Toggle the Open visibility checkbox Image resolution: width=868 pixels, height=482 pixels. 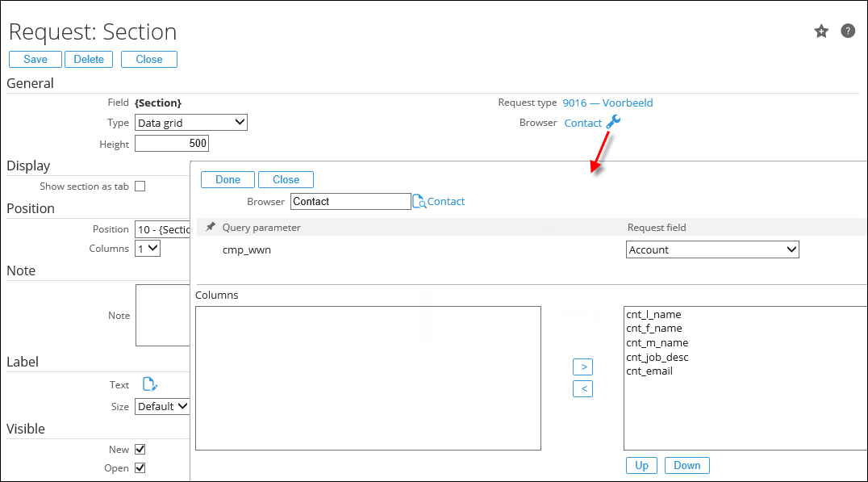(x=140, y=468)
